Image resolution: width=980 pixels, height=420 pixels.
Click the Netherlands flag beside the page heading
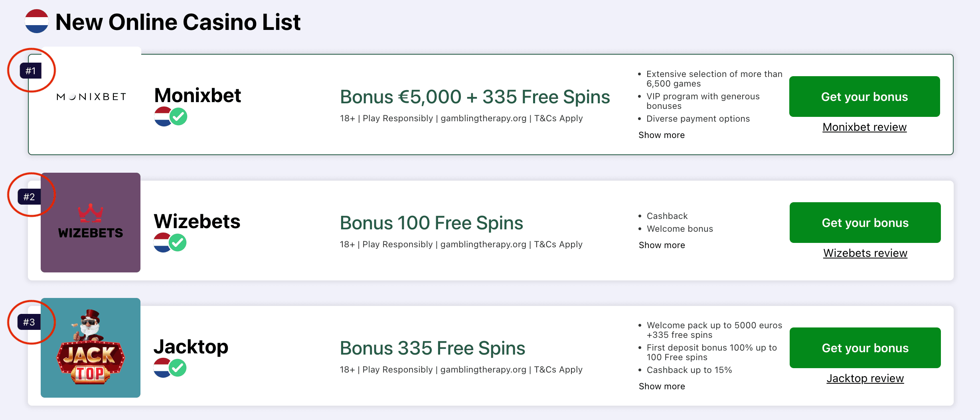[37, 22]
